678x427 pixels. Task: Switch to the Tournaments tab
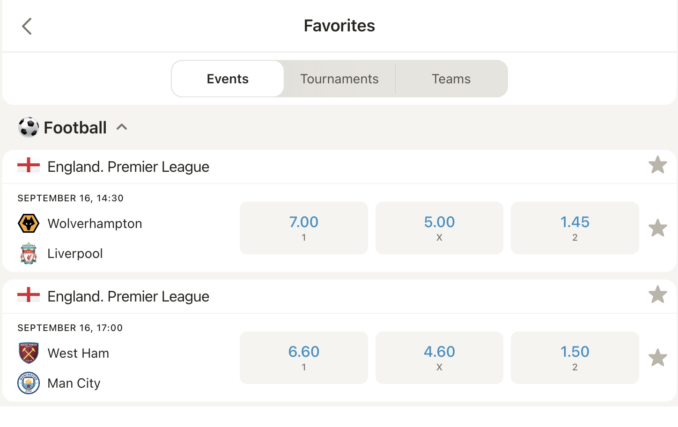tap(339, 79)
